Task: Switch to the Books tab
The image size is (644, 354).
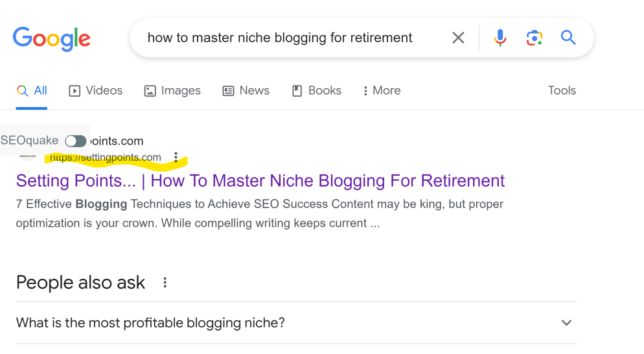Action: point(317,91)
